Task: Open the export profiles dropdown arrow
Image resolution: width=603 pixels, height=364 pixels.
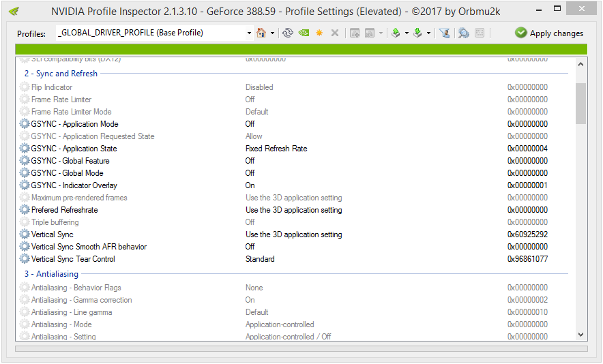Action: coord(407,33)
